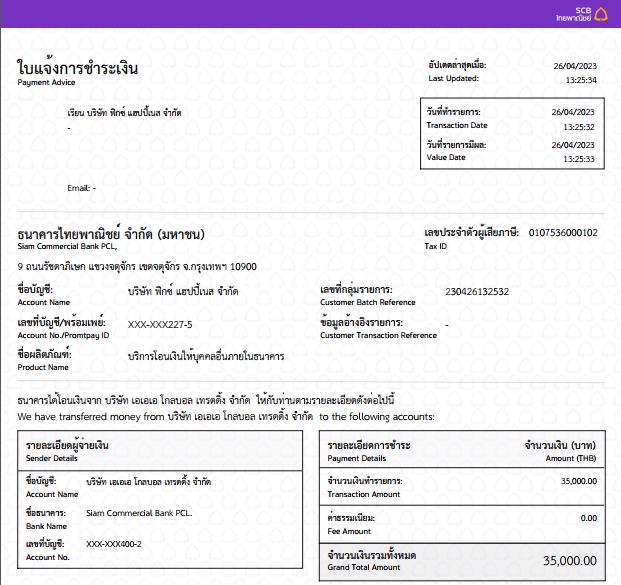
Task: Click the SCB logo icon in header
Action: tap(600, 14)
